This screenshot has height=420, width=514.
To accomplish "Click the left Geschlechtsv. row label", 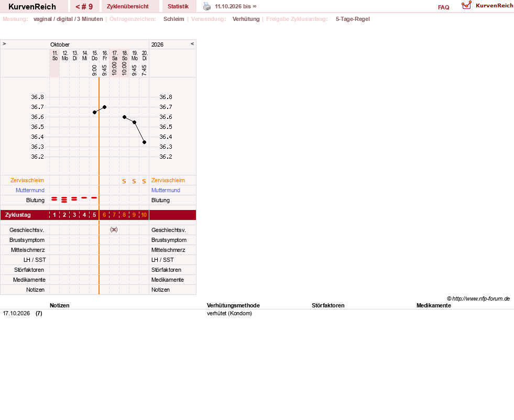I will [x=27, y=230].
